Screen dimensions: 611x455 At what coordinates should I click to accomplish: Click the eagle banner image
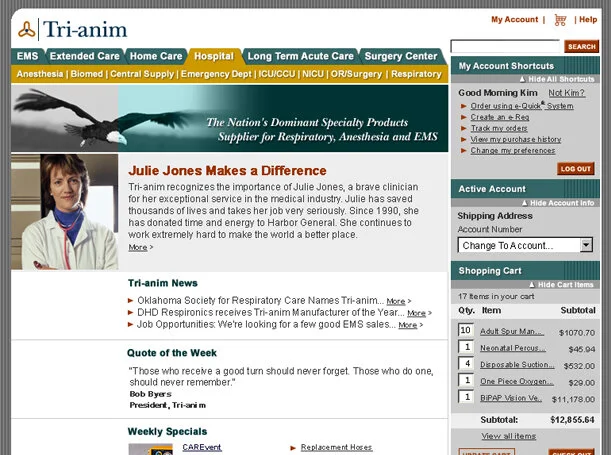(230, 118)
